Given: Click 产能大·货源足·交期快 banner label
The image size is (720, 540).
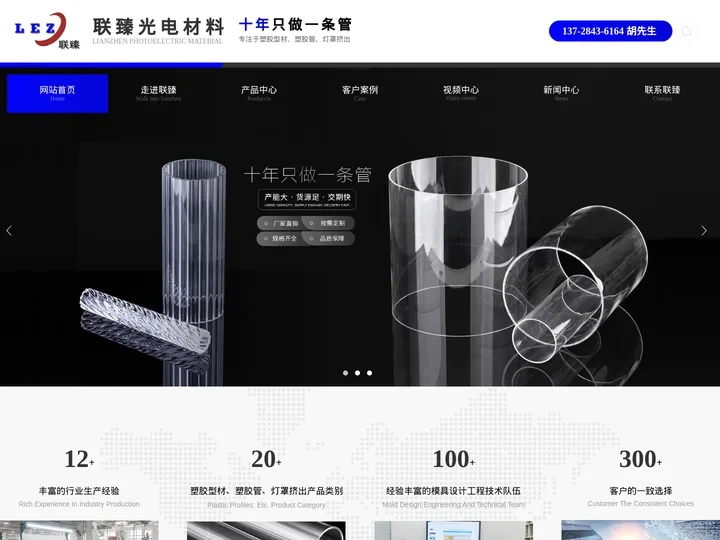Looking at the screenshot, I should tap(307, 200).
